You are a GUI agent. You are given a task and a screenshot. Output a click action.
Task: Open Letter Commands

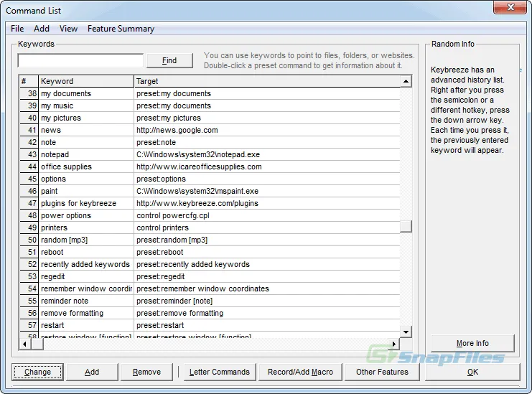click(220, 372)
